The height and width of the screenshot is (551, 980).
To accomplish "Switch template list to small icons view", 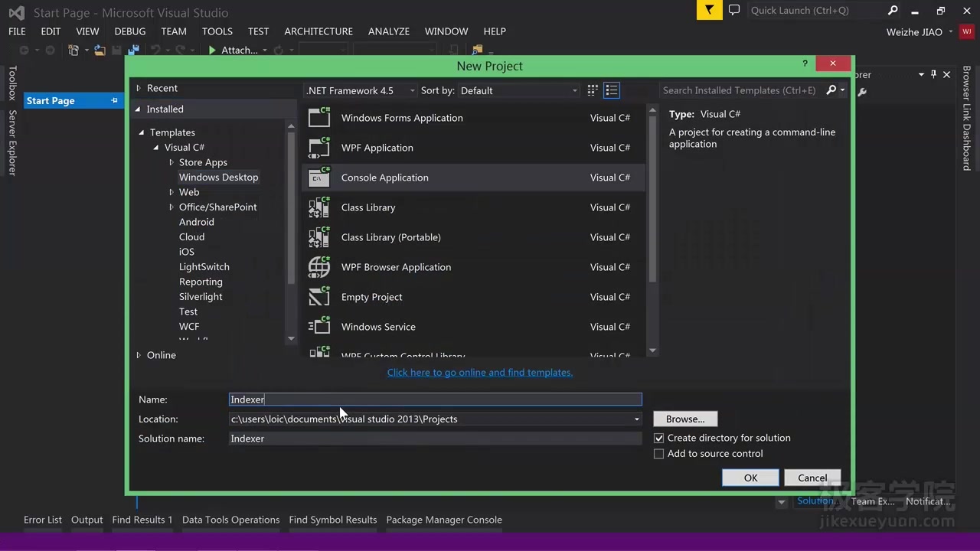I will (x=593, y=90).
